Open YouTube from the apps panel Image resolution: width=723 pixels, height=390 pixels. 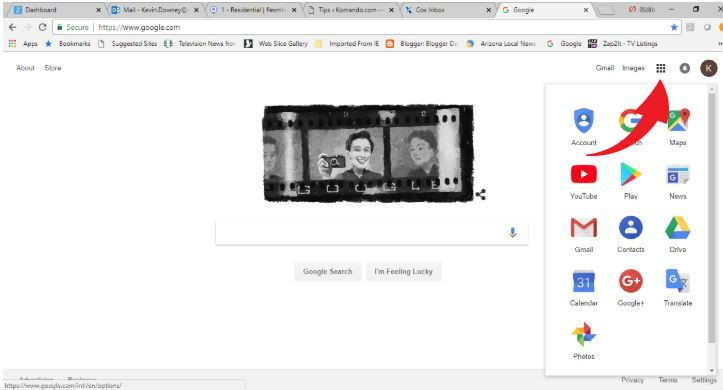pos(584,174)
